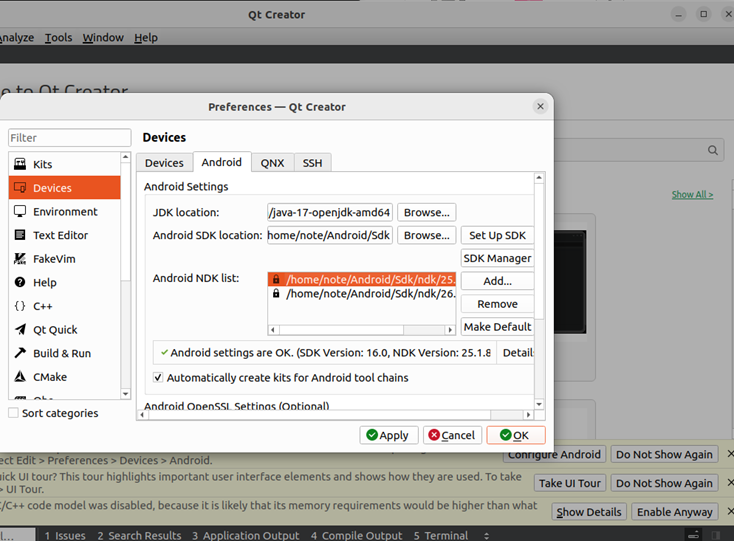This screenshot has height=541, width=734.
Task: Open the Environment category
Action: pyautogui.click(x=65, y=212)
